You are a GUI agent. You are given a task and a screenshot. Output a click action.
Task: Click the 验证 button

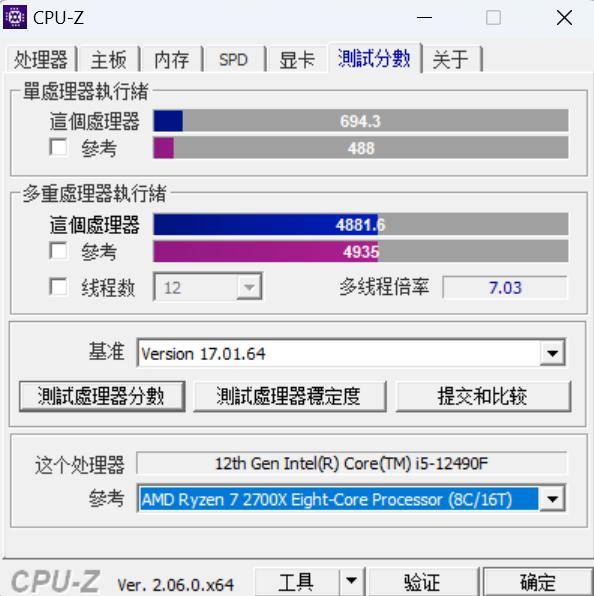(x=421, y=582)
